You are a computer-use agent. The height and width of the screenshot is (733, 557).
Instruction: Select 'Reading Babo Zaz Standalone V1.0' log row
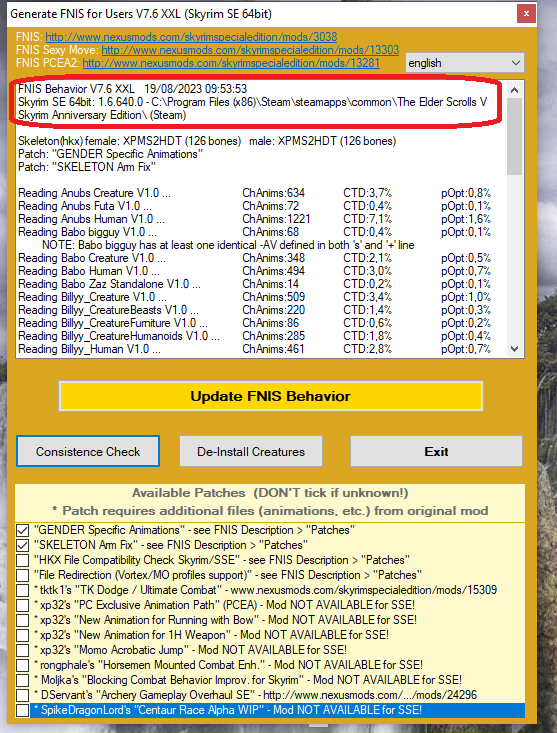tap(255, 284)
